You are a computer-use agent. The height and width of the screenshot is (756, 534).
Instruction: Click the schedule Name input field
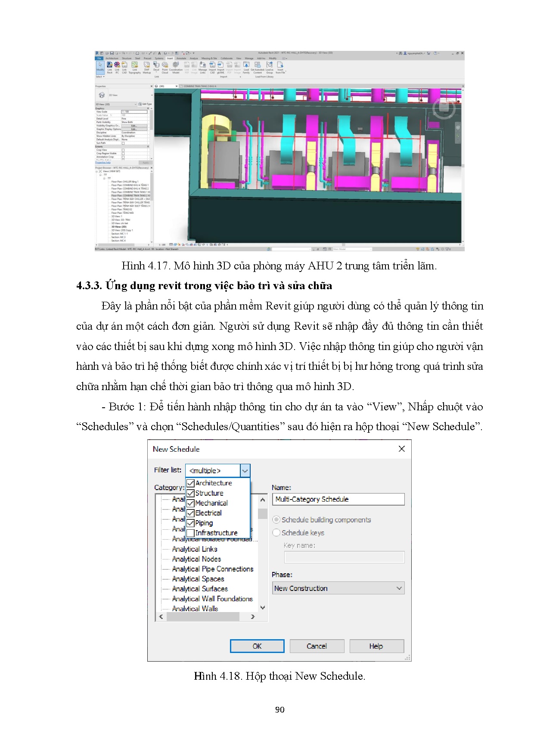pyautogui.click(x=338, y=499)
